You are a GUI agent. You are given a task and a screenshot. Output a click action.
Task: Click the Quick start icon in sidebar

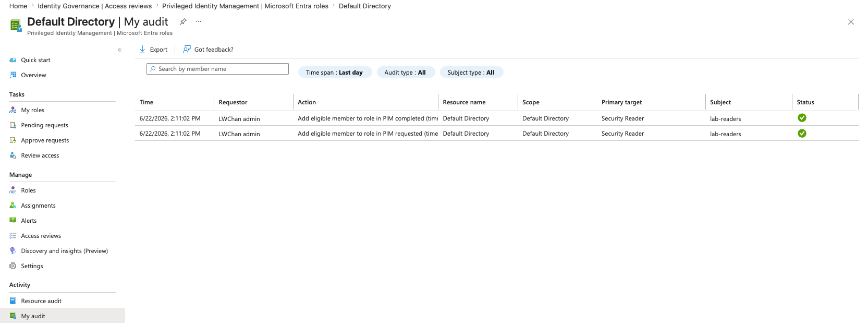tap(13, 60)
